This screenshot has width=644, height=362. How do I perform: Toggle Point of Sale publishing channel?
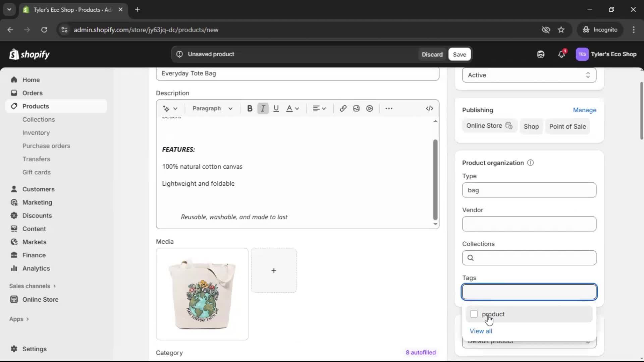pyautogui.click(x=568, y=126)
